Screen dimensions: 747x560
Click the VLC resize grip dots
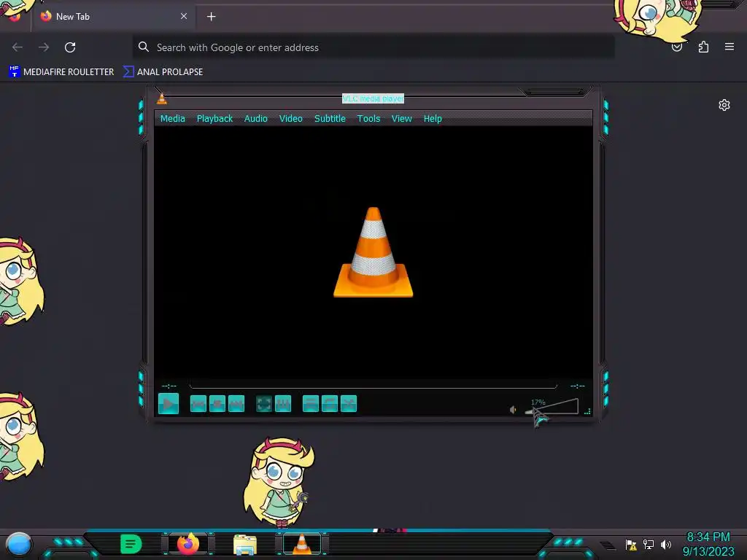[x=587, y=411]
